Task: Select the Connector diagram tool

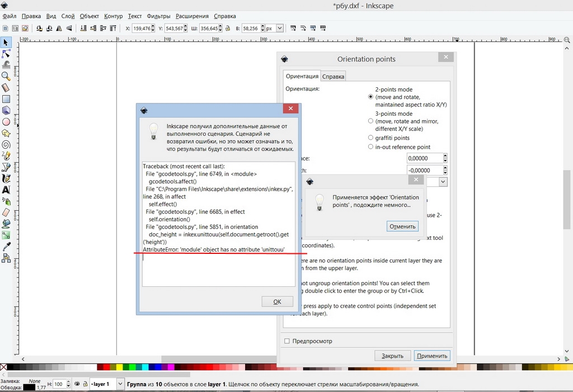Action: (6, 258)
